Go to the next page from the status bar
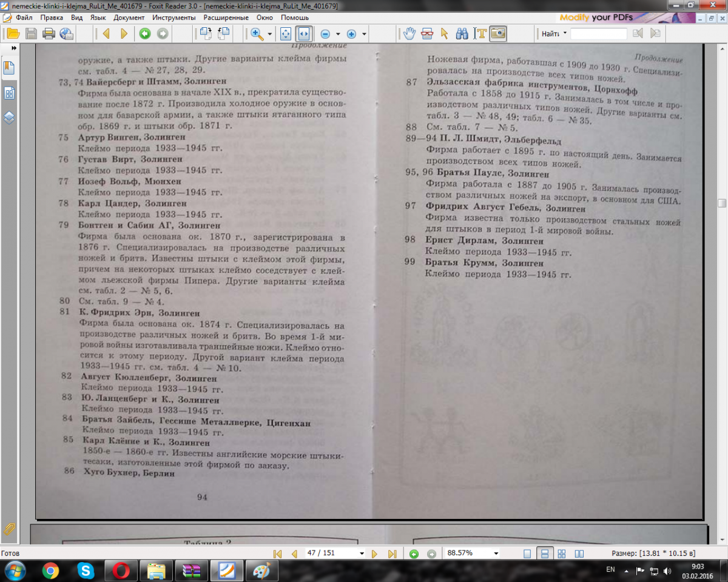Viewport: 728px width, 582px height. click(x=374, y=554)
